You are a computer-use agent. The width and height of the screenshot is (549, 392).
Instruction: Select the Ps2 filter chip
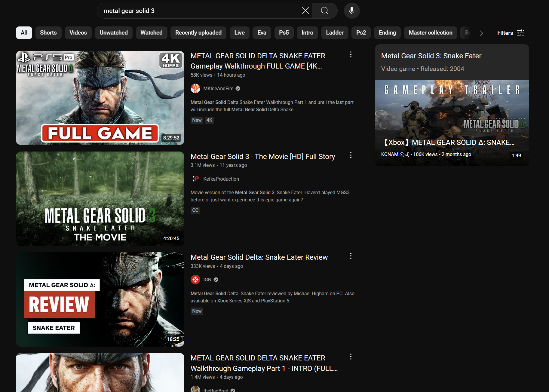click(361, 33)
